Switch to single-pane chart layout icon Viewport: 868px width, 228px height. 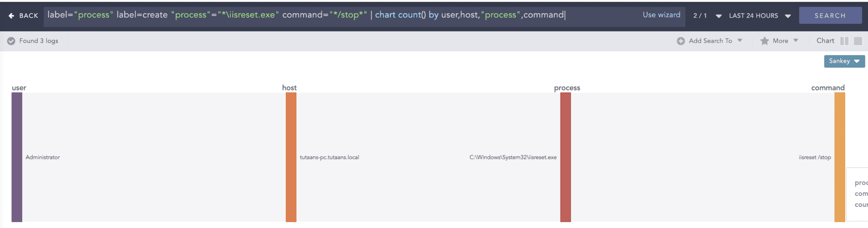click(x=858, y=41)
